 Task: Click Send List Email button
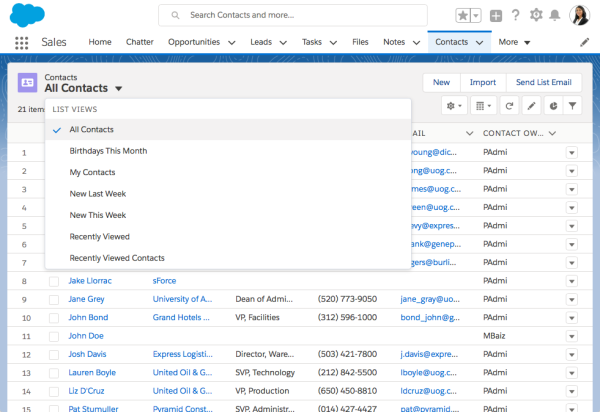point(543,83)
